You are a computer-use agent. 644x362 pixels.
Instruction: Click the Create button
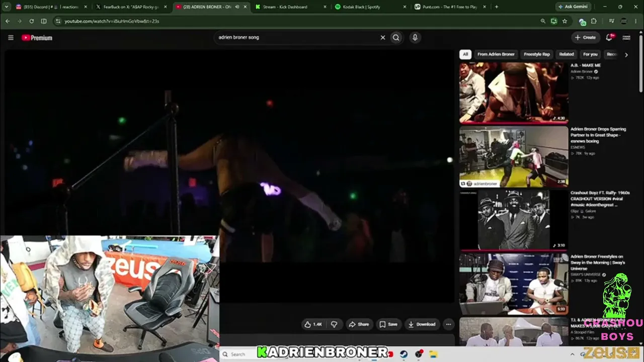pos(586,38)
